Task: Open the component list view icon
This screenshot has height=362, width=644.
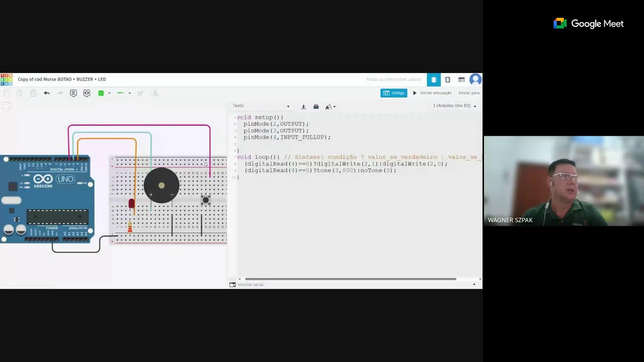Action: tap(461, 79)
